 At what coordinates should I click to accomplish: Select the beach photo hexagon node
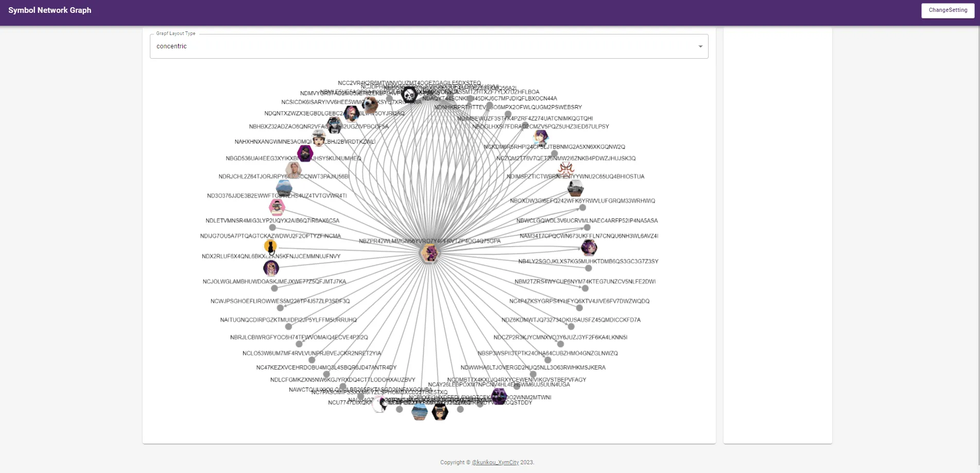click(420, 412)
